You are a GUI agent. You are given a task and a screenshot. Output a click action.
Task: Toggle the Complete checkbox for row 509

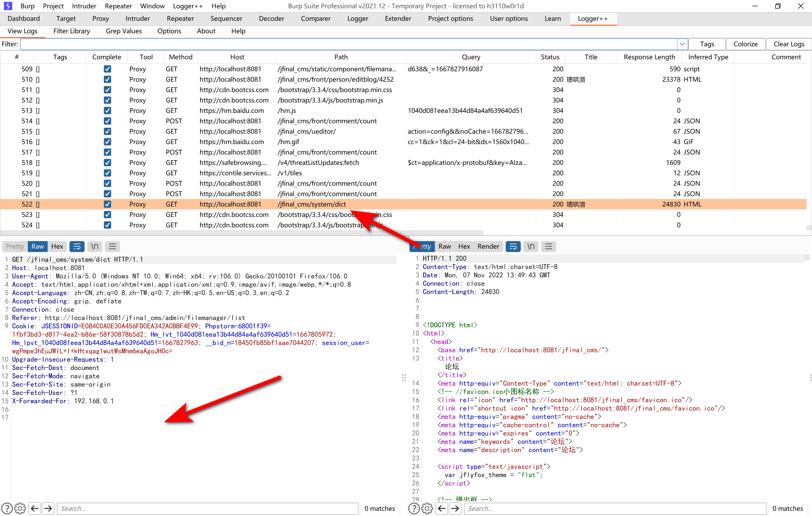click(107, 69)
